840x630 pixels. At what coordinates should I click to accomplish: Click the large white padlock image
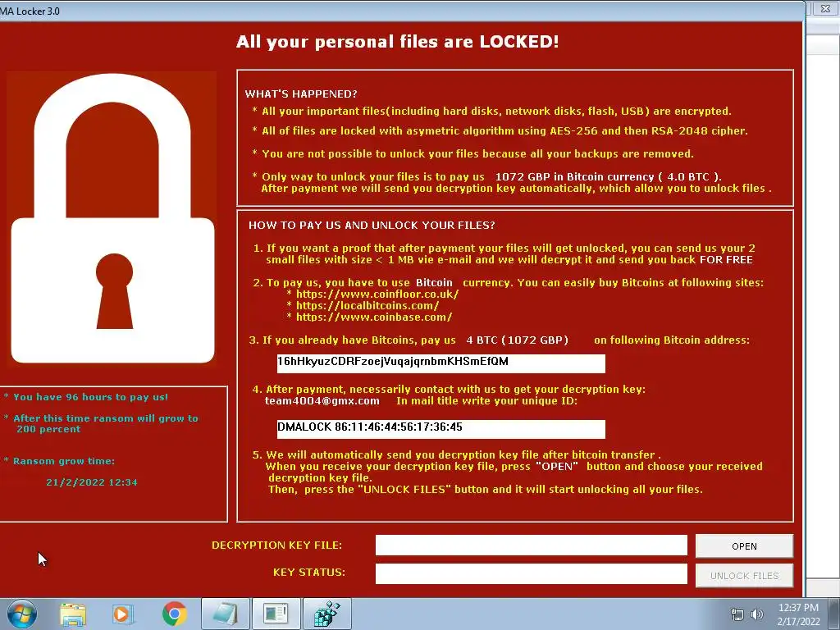(112, 218)
